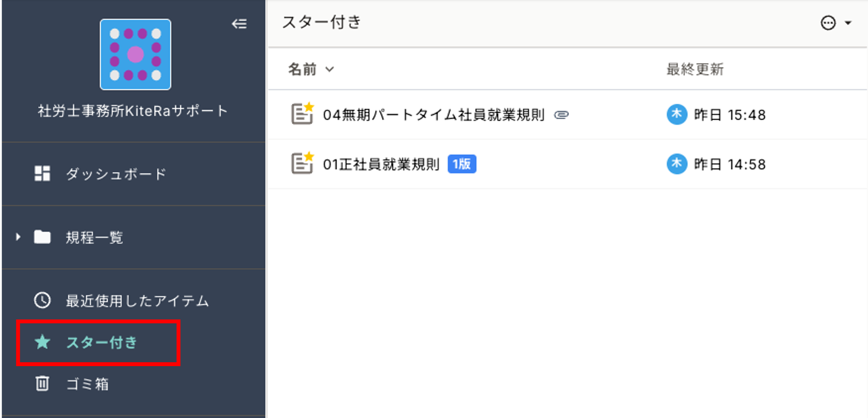Click the timestamp 昨日 14:58
Screen dimensions: 868x418
(730, 164)
